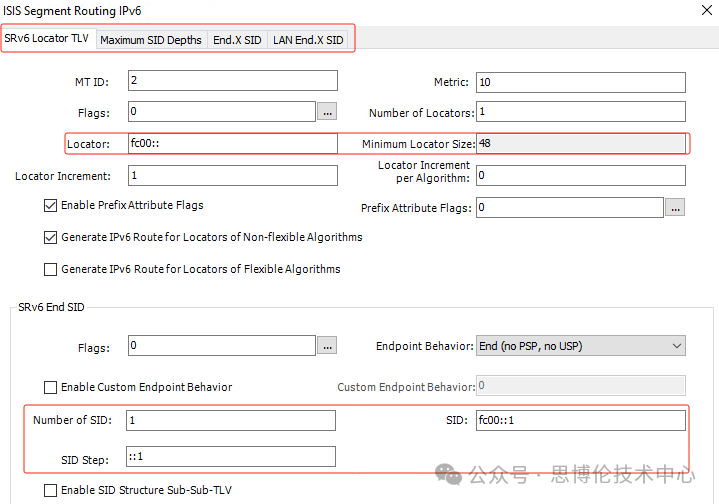Focus the Metric input field

click(x=580, y=81)
